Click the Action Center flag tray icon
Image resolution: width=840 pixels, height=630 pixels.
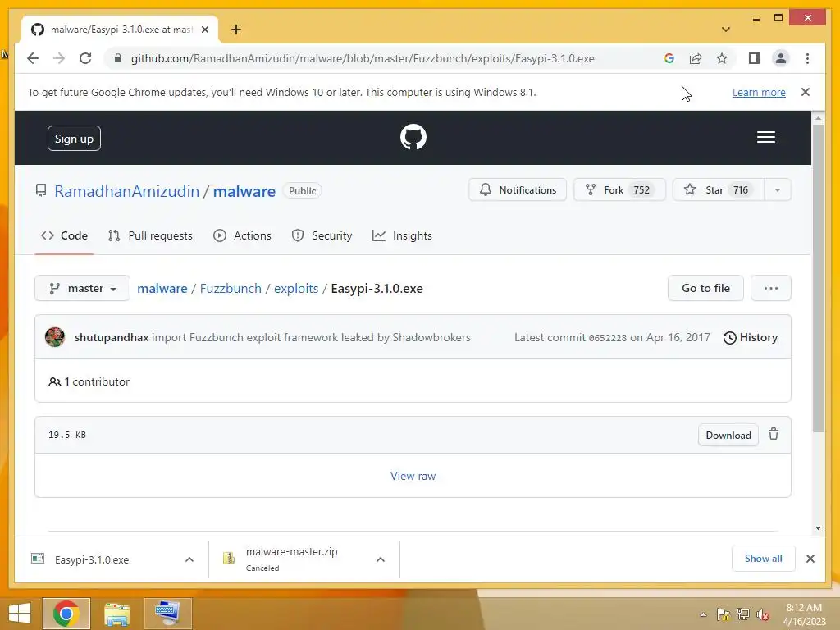tap(723, 614)
